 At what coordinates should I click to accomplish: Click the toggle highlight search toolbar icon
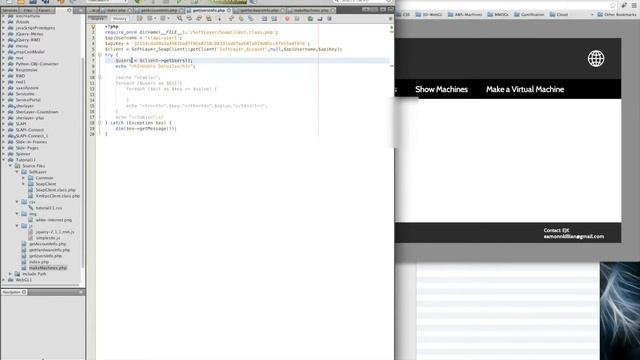pyautogui.click(x=209, y=18)
